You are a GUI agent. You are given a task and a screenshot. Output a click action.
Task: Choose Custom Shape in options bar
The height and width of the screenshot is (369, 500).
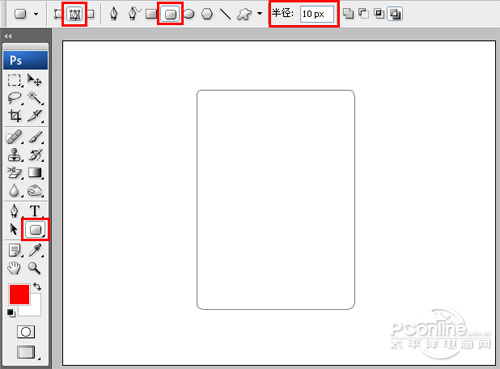pyautogui.click(x=244, y=14)
